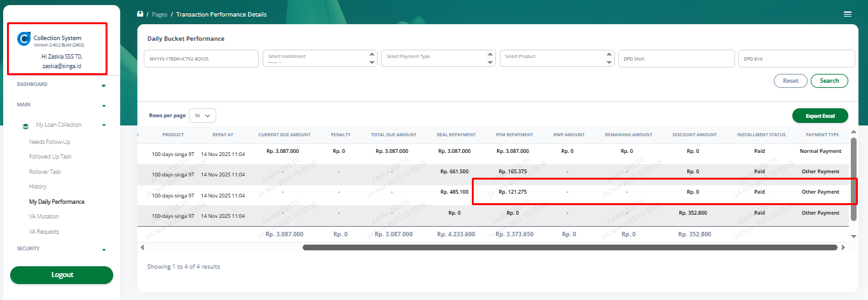Click the Rp. 165.375 PFM repayment cell

(x=513, y=172)
